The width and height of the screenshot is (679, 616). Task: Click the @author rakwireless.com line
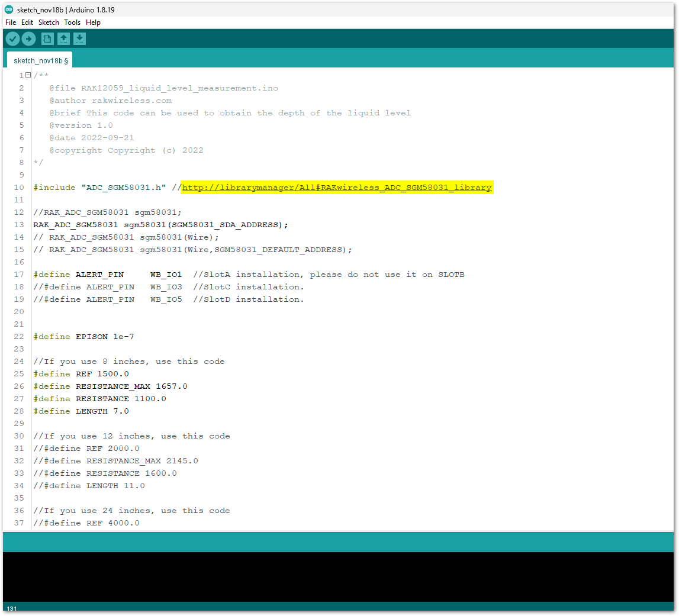tap(111, 101)
